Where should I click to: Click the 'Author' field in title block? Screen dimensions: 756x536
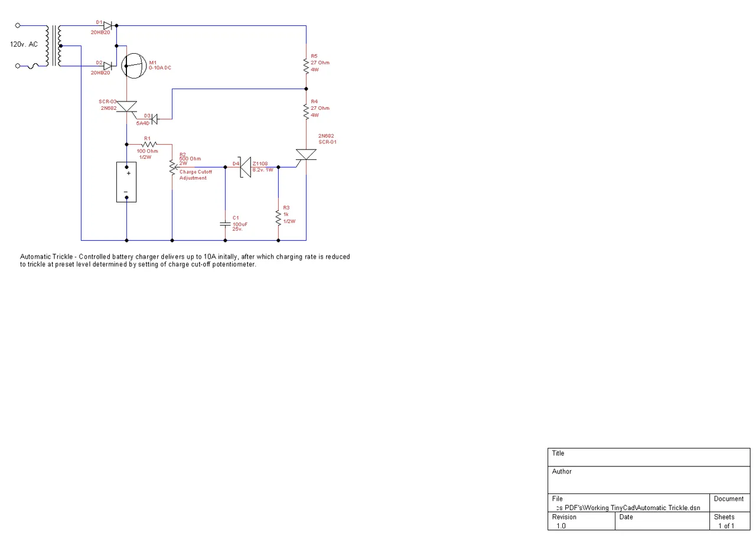pyautogui.click(x=649, y=480)
